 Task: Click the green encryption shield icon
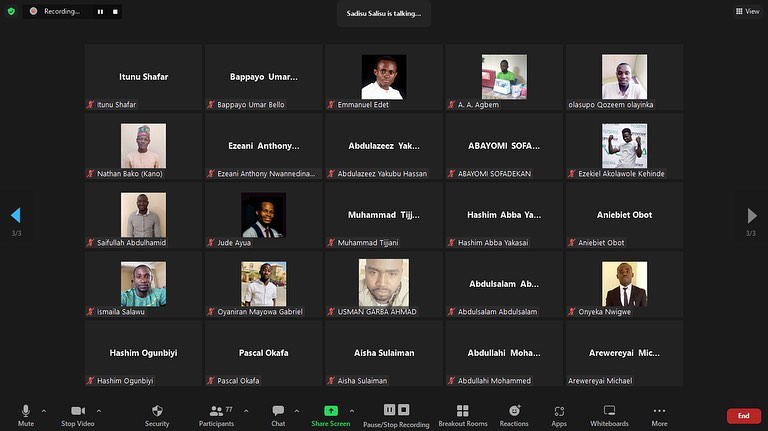[x=11, y=11]
